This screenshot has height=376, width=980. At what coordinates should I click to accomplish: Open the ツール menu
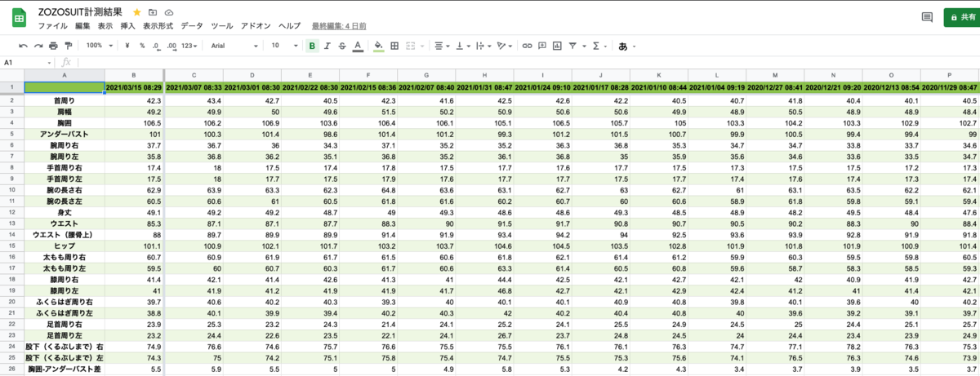point(222,26)
